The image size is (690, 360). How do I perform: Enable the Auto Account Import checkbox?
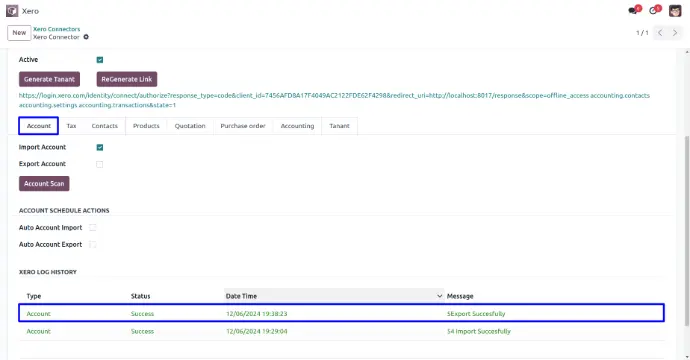point(92,228)
